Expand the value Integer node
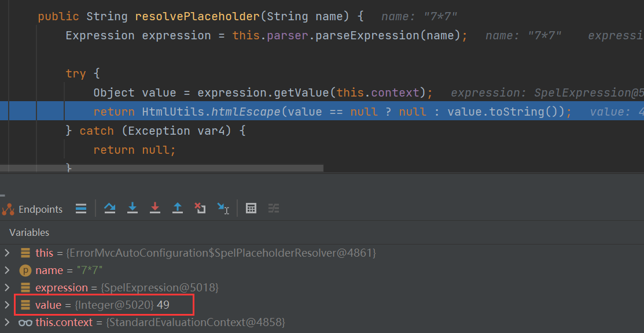This screenshot has height=333, width=644. (8, 305)
